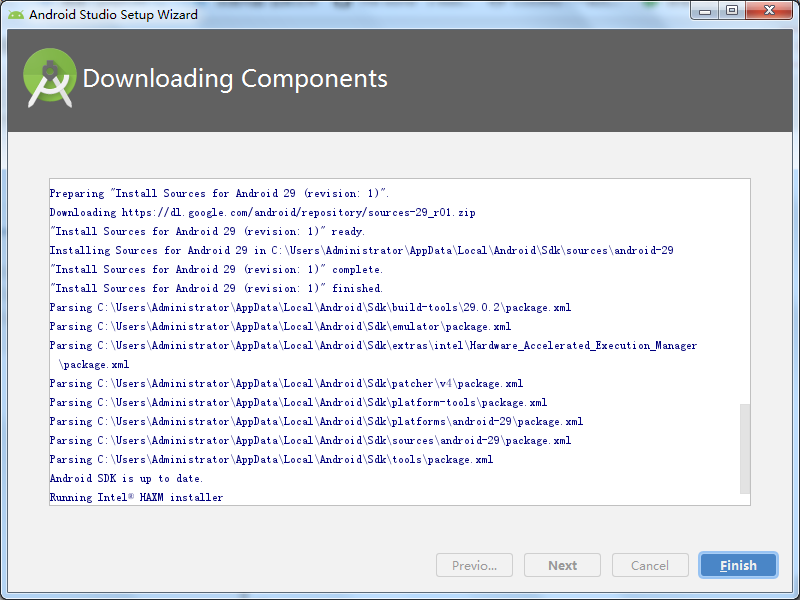Click the Sdk\tools\package.xml parsing line

(271, 460)
